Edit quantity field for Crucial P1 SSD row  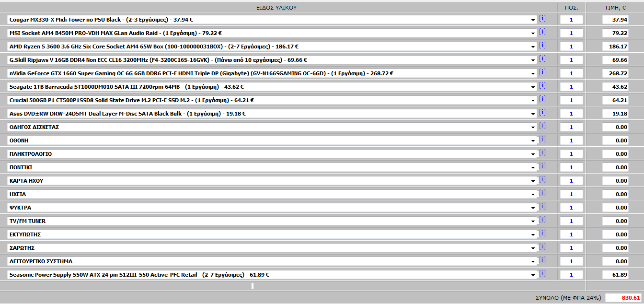(571, 101)
